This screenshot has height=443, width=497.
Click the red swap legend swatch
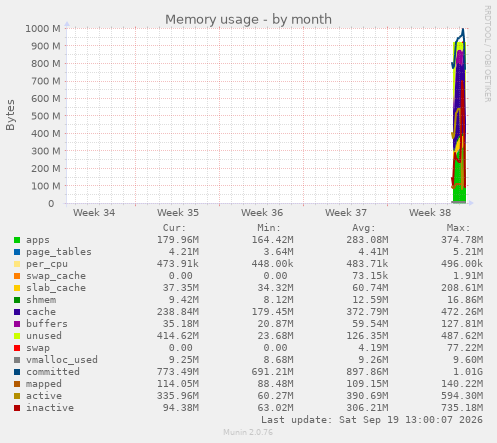click(17, 348)
